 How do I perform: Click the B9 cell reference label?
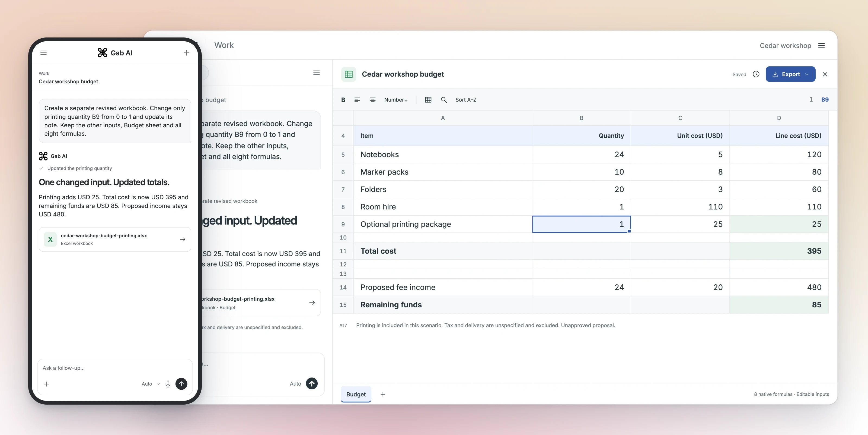[x=825, y=100]
